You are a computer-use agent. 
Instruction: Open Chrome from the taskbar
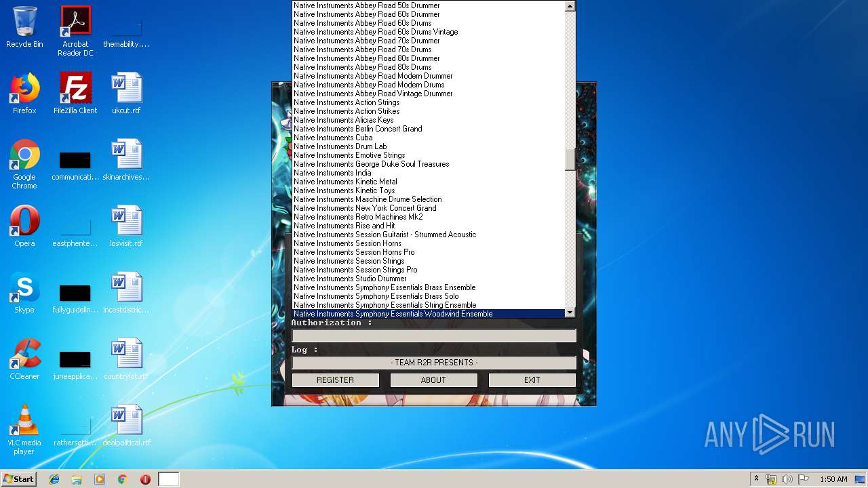pyautogui.click(x=122, y=479)
